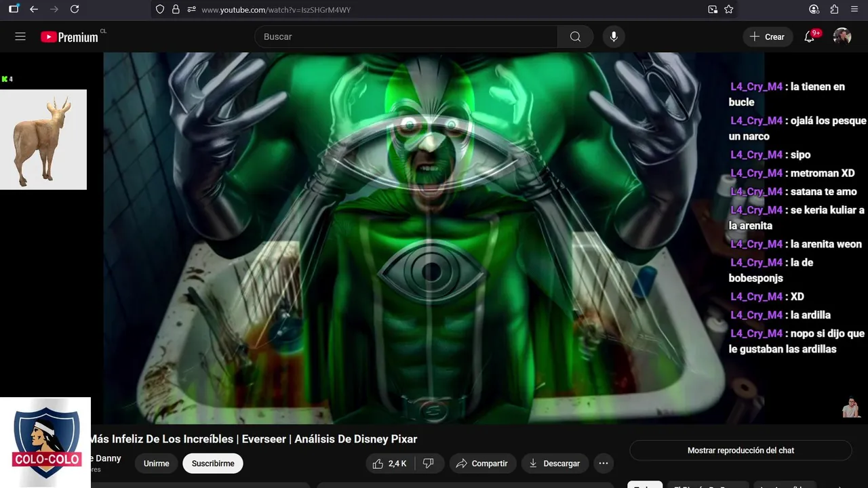Click Mostrar reproducción del chat
The width and height of the screenshot is (868, 488).
coord(741,450)
